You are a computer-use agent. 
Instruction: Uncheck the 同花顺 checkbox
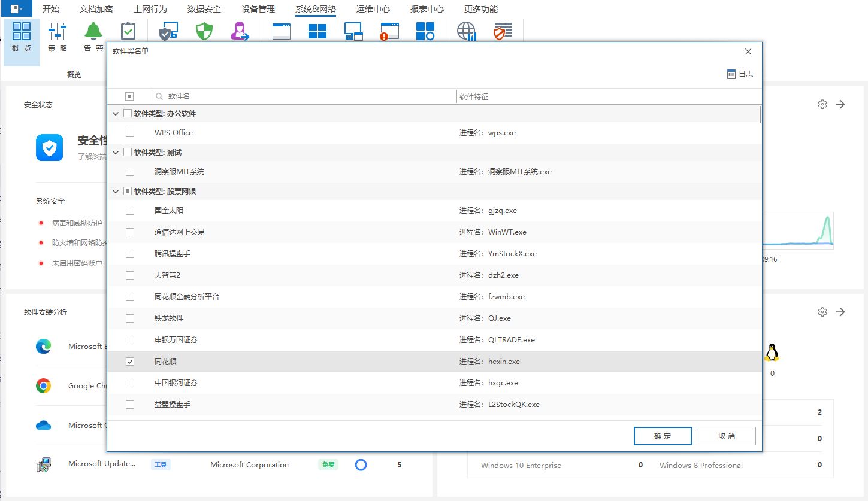[130, 362]
